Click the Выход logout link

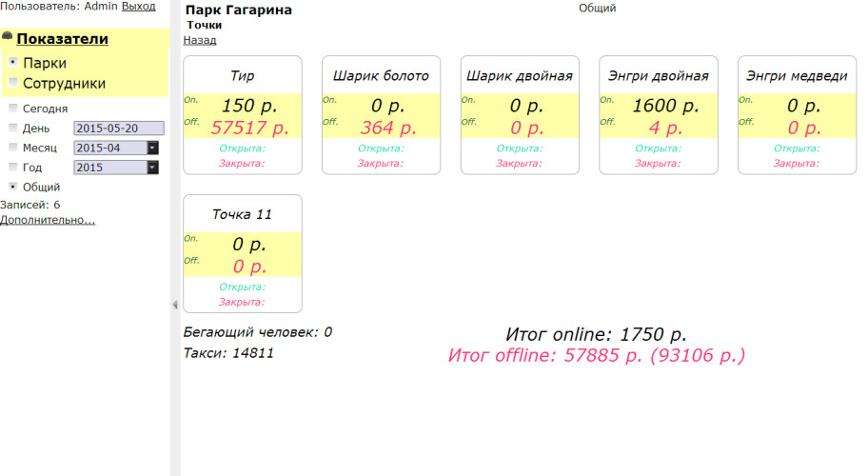[138, 6]
